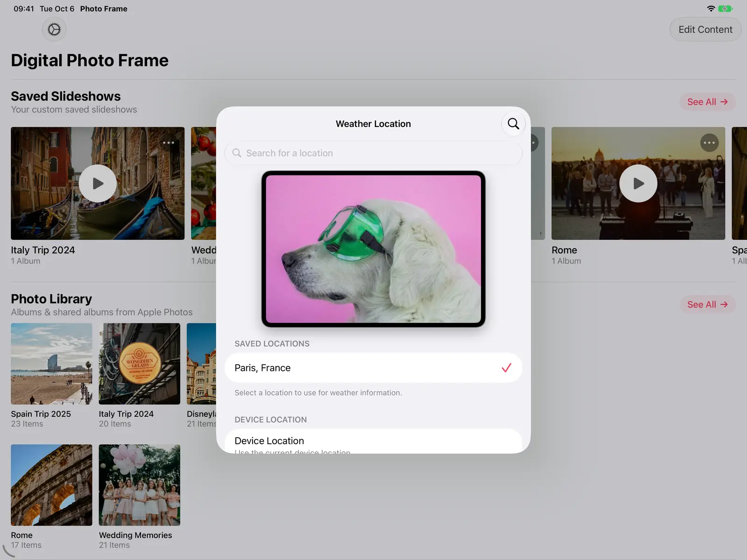Click the 'Rome' slideshow title text

(564, 250)
